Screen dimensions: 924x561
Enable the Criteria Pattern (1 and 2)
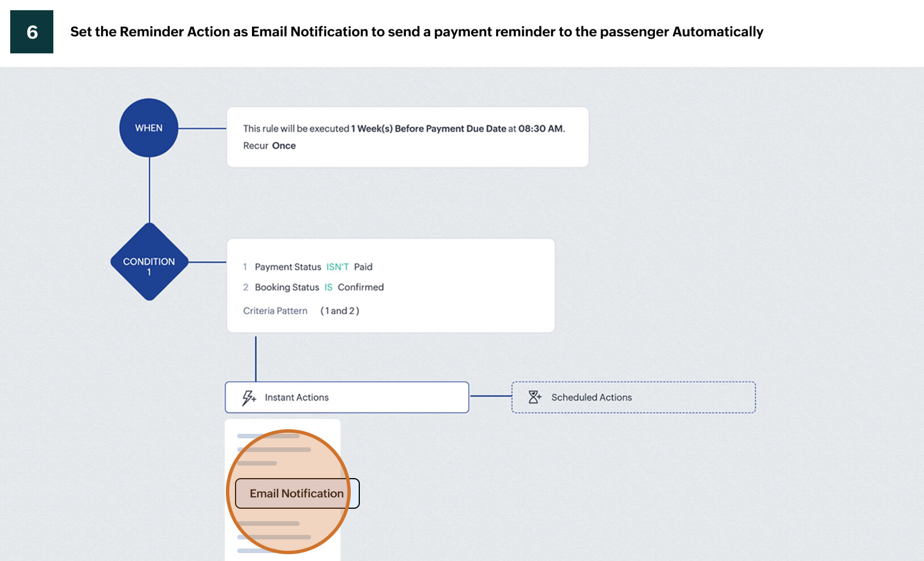click(x=339, y=311)
